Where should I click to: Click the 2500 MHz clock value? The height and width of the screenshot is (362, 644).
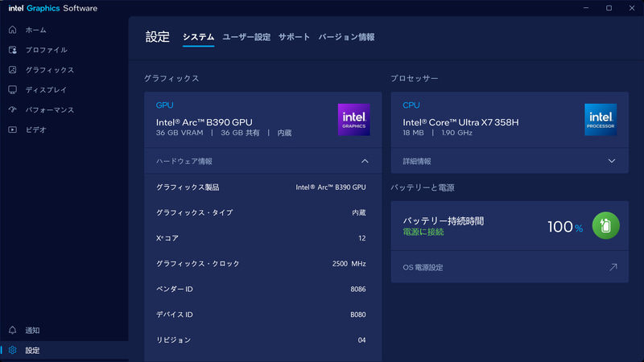point(349,264)
